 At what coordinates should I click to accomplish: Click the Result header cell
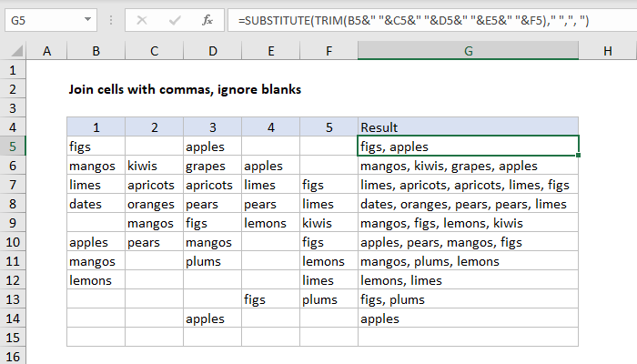pyautogui.click(x=468, y=126)
